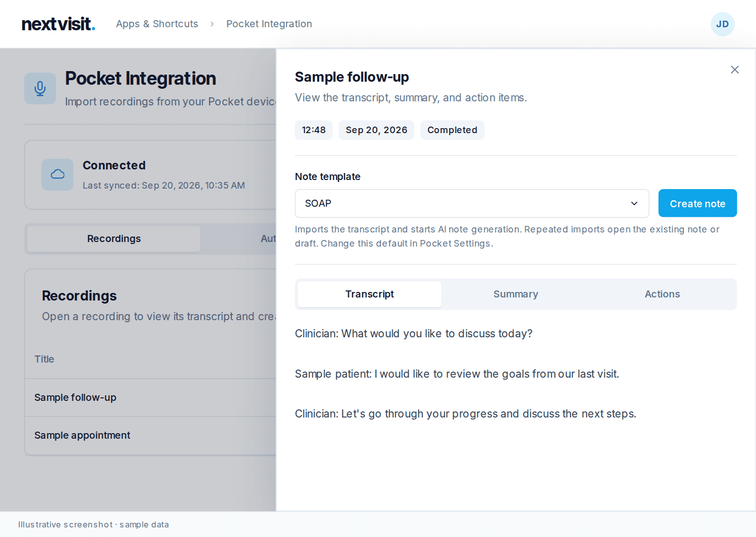
Task: Click the microphone Pocket Integration icon
Action: pos(40,89)
